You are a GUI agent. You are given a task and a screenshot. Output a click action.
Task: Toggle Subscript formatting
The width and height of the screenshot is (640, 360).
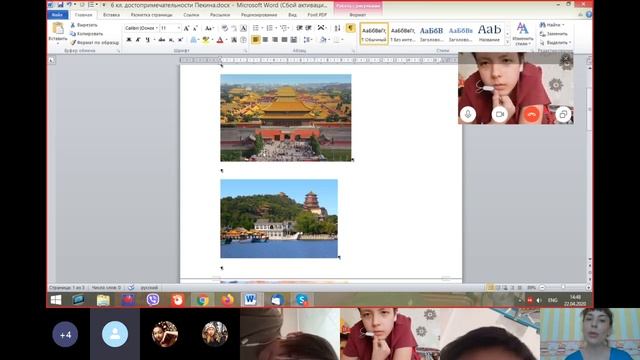(171, 40)
